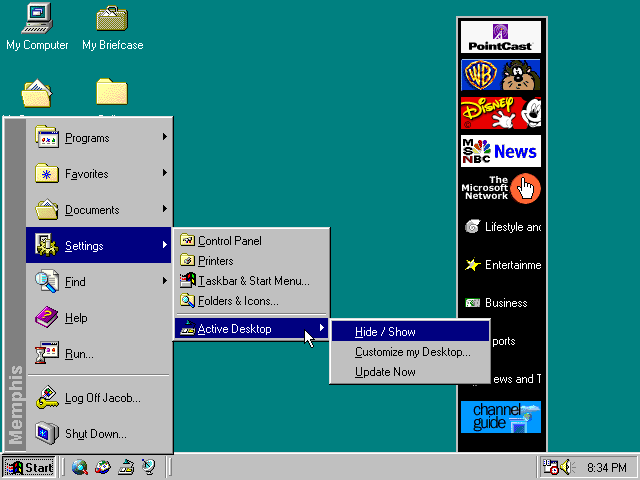Click the Shut Down monitor icon
The image size is (640, 480).
47,433
